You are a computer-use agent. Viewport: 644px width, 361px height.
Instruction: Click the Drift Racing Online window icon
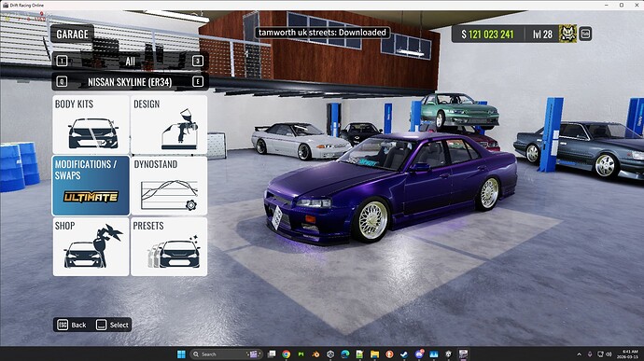pyautogui.click(x=6, y=5)
